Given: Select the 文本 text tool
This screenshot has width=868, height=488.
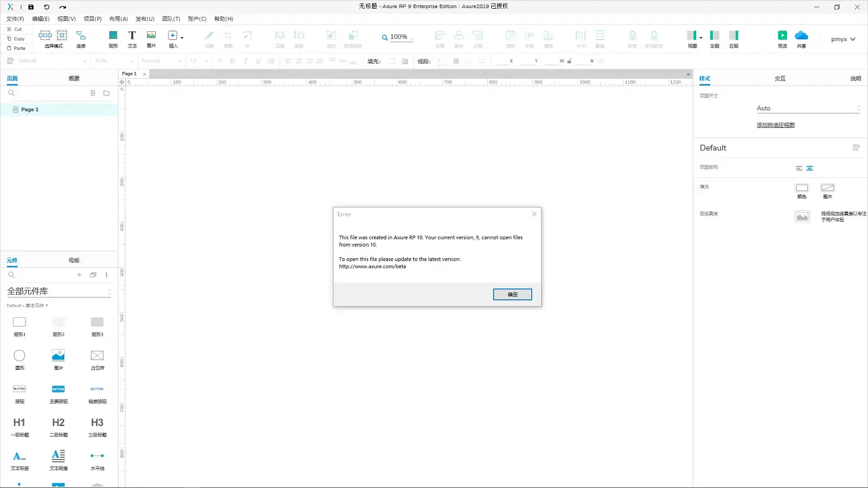Looking at the screenshot, I should pyautogui.click(x=132, y=37).
